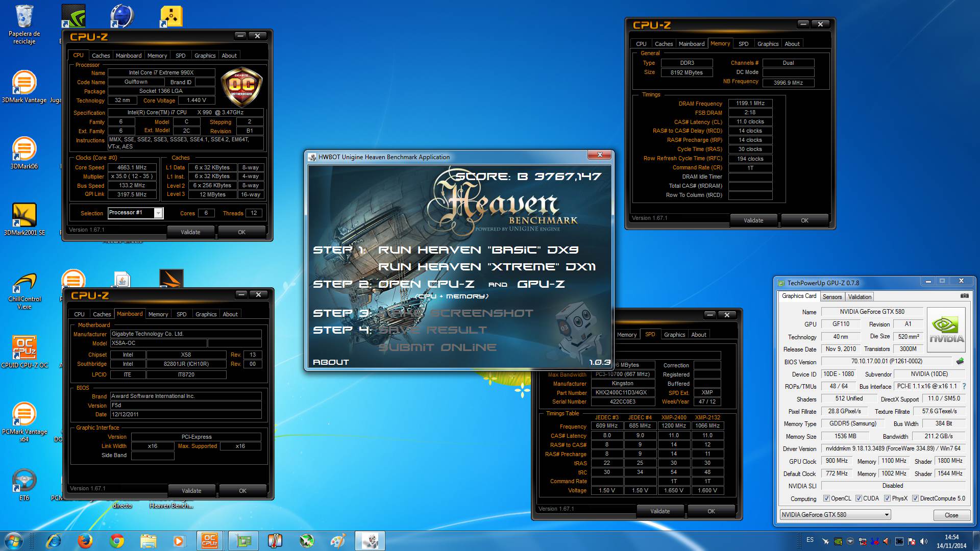980x551 pixels.
Task: Click GPU-Z Name field GTX 580
Action: click(x=872, y=312)
